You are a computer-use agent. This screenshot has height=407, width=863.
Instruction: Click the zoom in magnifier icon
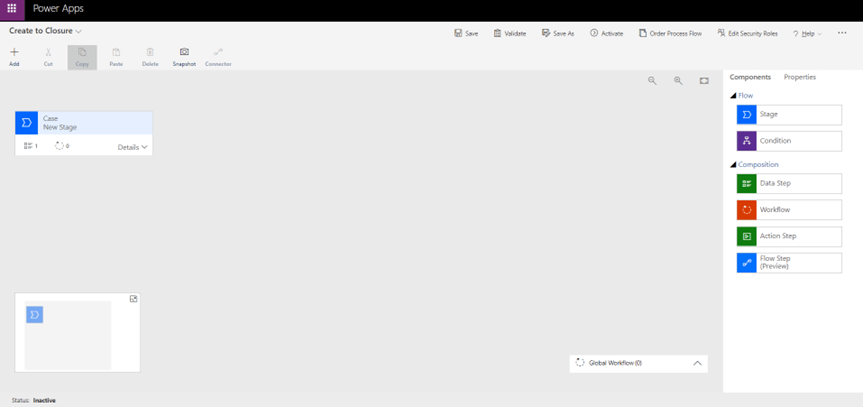(678, 81)
